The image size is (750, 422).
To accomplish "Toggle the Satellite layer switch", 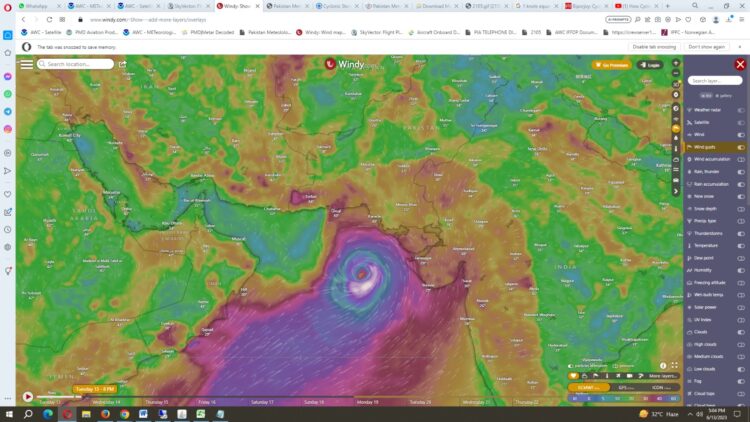I will tap(741, 122).
